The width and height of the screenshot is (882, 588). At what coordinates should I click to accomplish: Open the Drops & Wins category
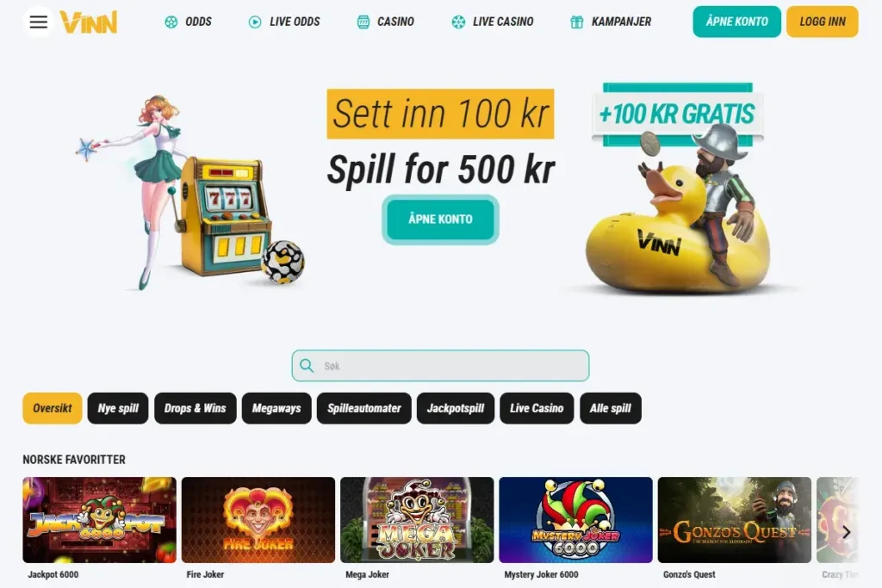click(x=196, y=408)
